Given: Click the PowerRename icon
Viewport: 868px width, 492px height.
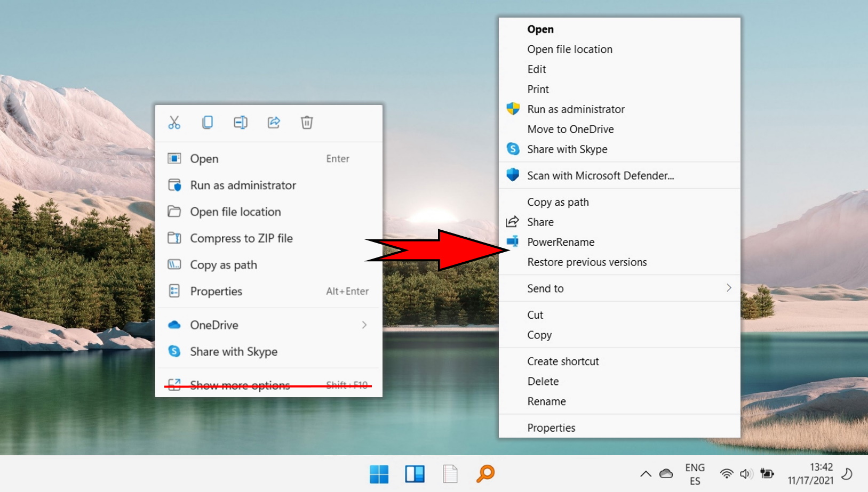Looking at the screenshot, I should click(x=513, y=241).
